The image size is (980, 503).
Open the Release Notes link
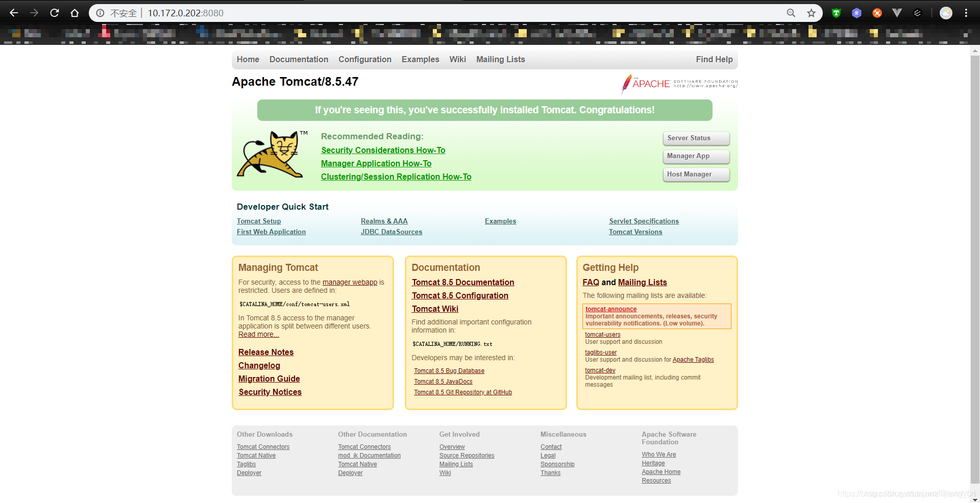[266, 352]
